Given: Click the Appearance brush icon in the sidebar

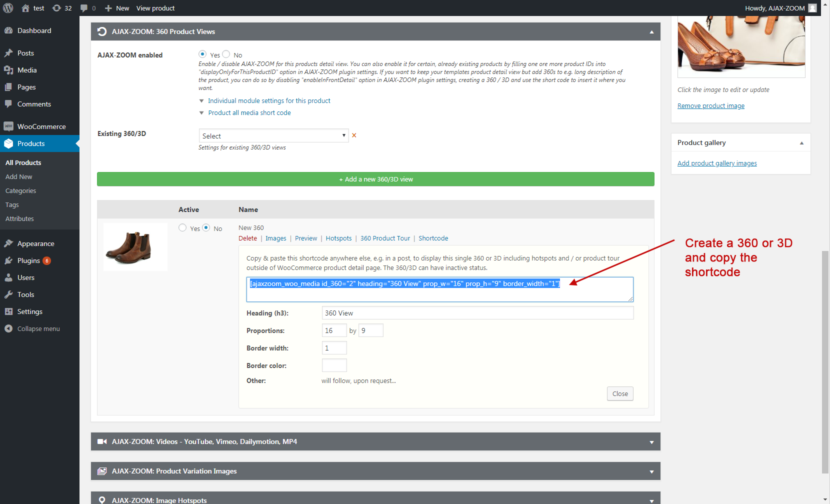Looking at the screenshot, I should coord(8,243).
